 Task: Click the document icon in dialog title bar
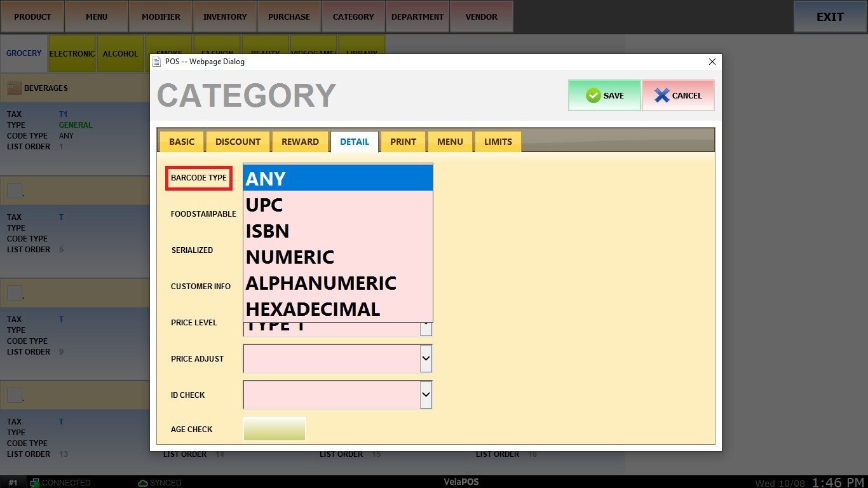pyautogui.click(x=157, y=62)
